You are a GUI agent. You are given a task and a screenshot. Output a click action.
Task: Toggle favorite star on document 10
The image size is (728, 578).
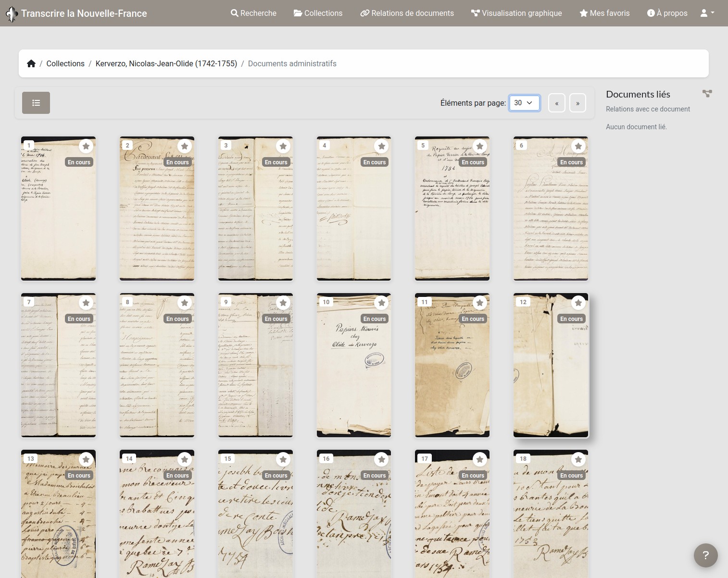(381, 303)
